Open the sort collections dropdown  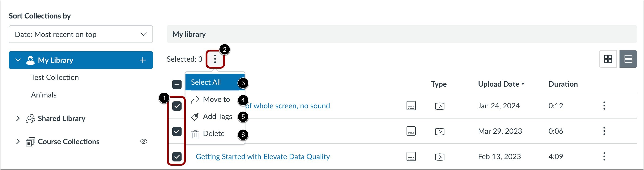point(80,34)
